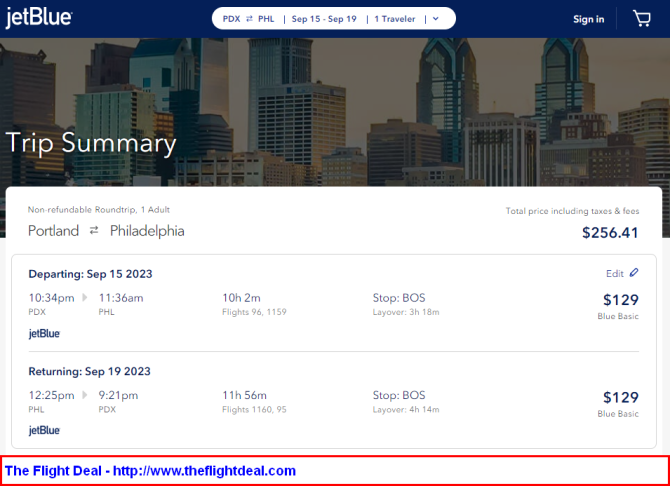This screenshot has height=486, width=670.
Task: Click the Trip Summary heading
Action: point(91,143)
